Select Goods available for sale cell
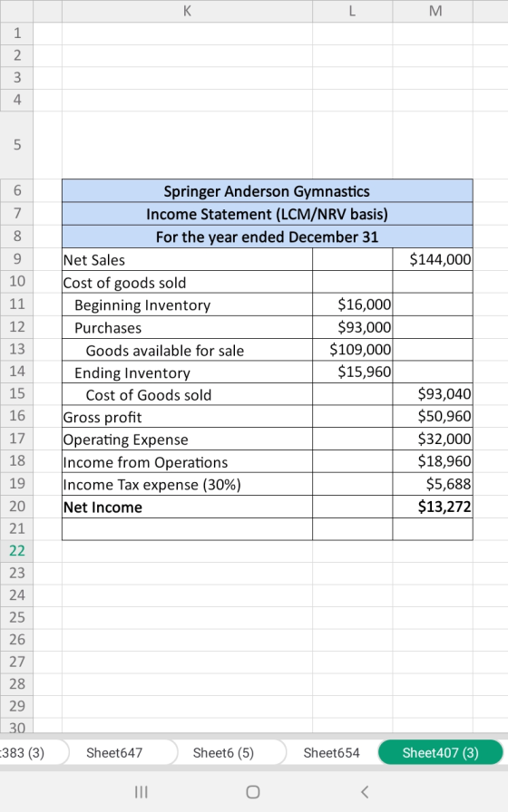Image resolution: width=508 pixels, height=812 pixels. [x=187, y=350]
